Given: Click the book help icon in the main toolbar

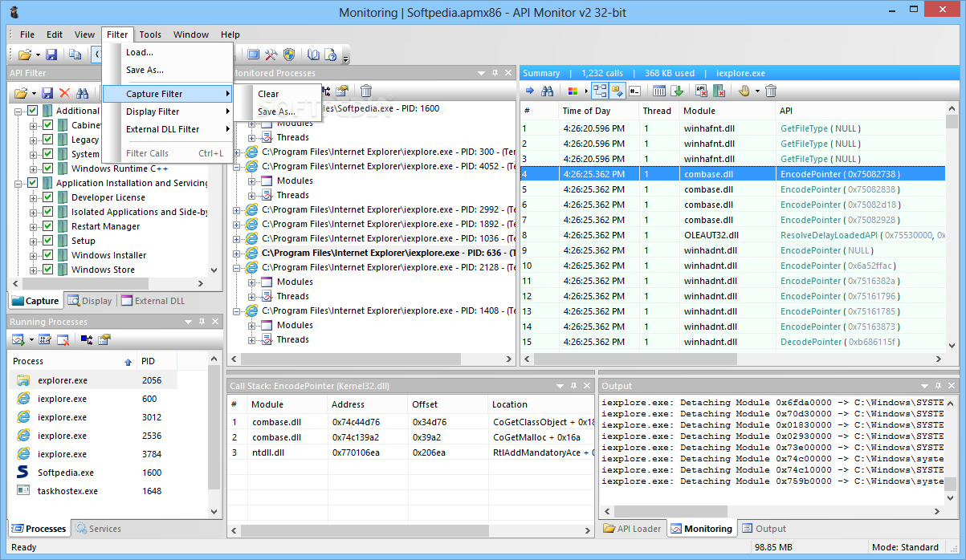Looking at the screenshot, I should tap(313, 55).
